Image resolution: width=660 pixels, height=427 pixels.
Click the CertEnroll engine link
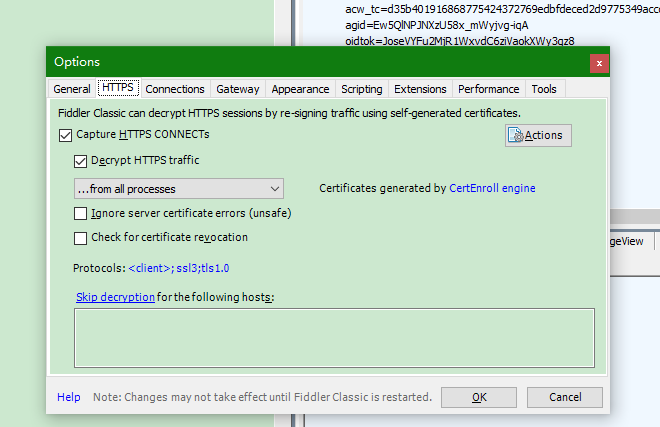pyautogui.click(x=492, y=188)
